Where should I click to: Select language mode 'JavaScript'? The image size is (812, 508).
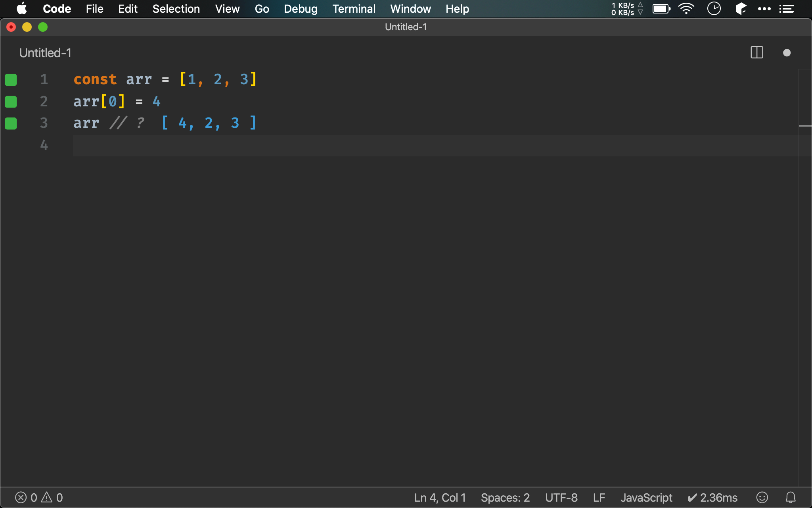point(646,498)
